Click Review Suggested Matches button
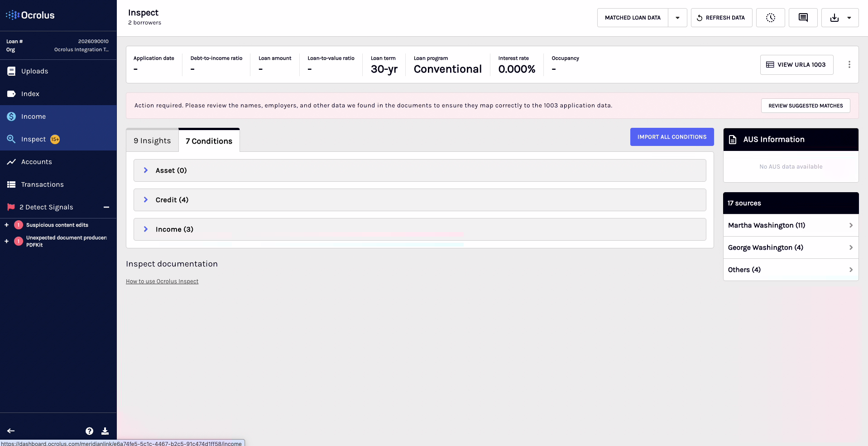 point(806,106)
